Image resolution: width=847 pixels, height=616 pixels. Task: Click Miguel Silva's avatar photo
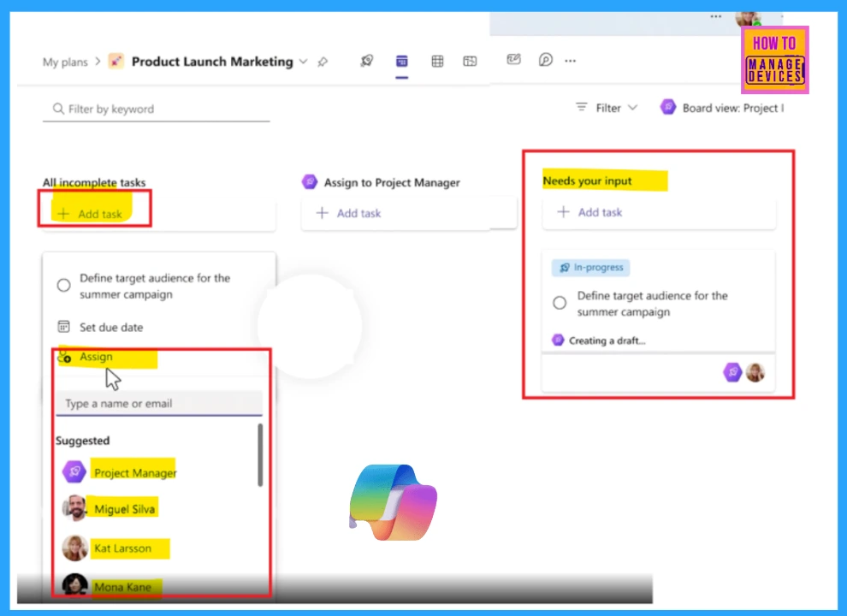tap(74, 508)
